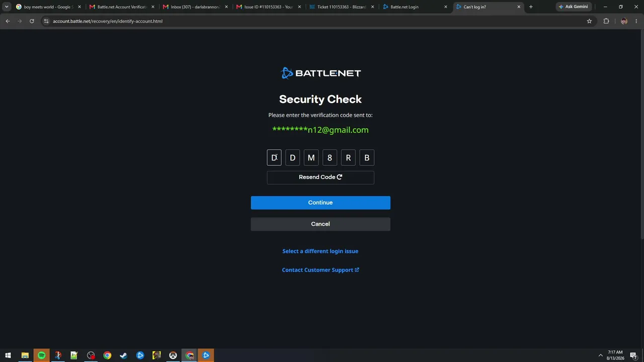Close the Can't log in? tab
The height and width of the screenshot is (362, 644).
click(x=519, y=7)
